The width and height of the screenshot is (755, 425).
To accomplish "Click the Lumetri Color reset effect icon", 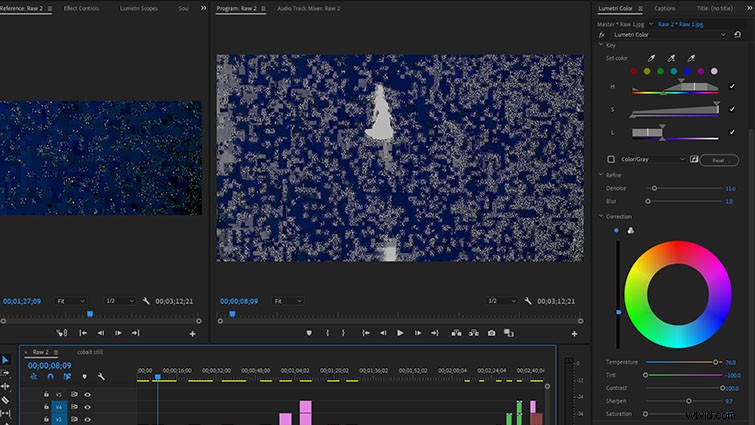I will coord(737,35).
